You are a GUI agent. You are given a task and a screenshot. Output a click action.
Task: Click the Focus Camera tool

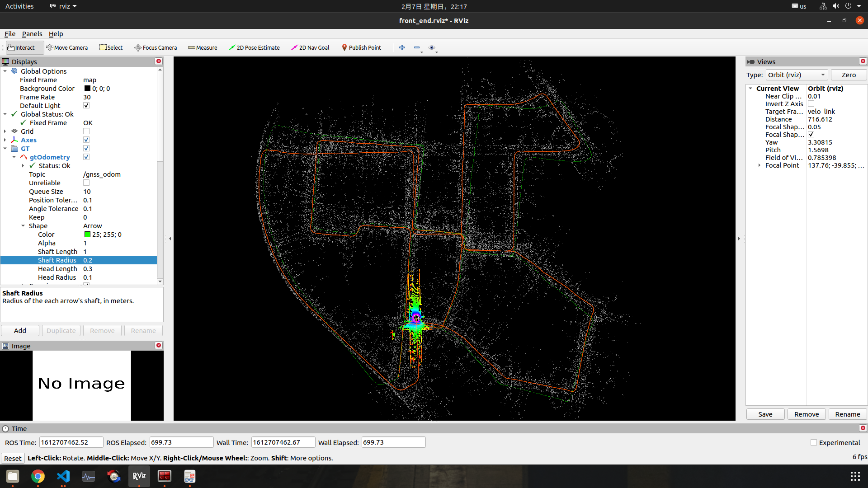click(156, 47)
